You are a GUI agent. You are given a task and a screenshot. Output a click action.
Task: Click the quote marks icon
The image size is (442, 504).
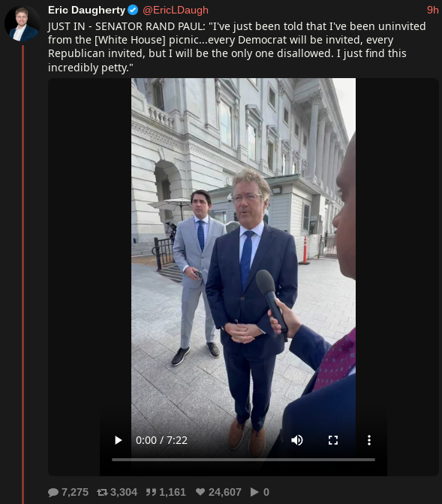coord(151,492)
